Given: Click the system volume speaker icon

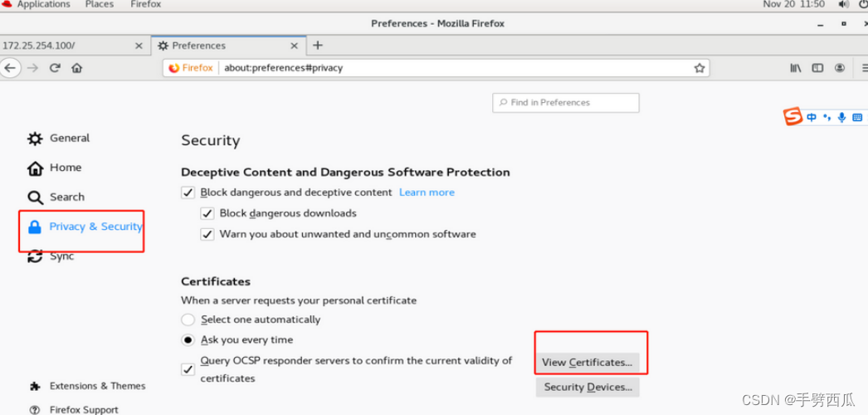Looking at the screenshot, I should (844, 4).
